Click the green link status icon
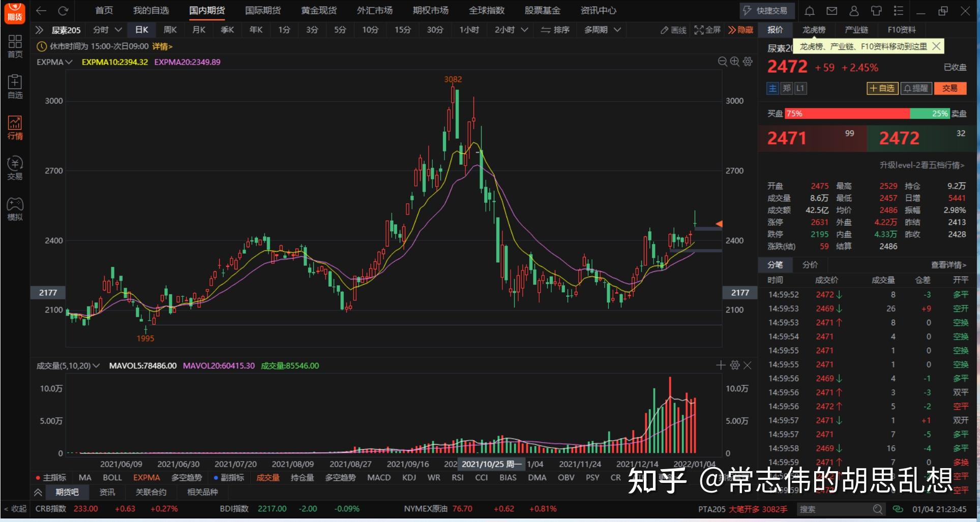This screenshot has width=980, height=522. tap(898, 509)
